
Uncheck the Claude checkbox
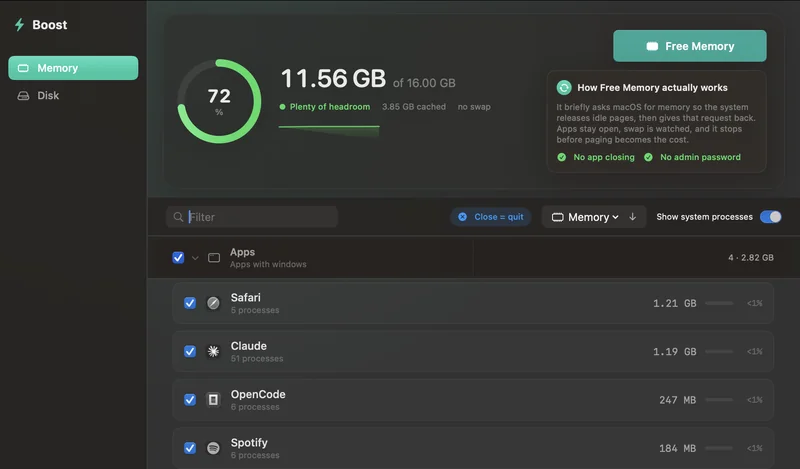[190, 352]
